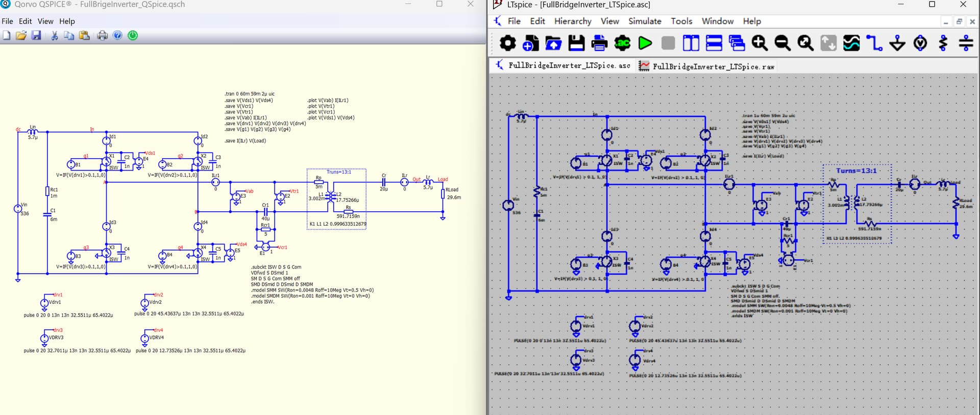This screenshot has height=415, width=980.
Task: Select the capacitor component tool
Action: click(966, 43)
